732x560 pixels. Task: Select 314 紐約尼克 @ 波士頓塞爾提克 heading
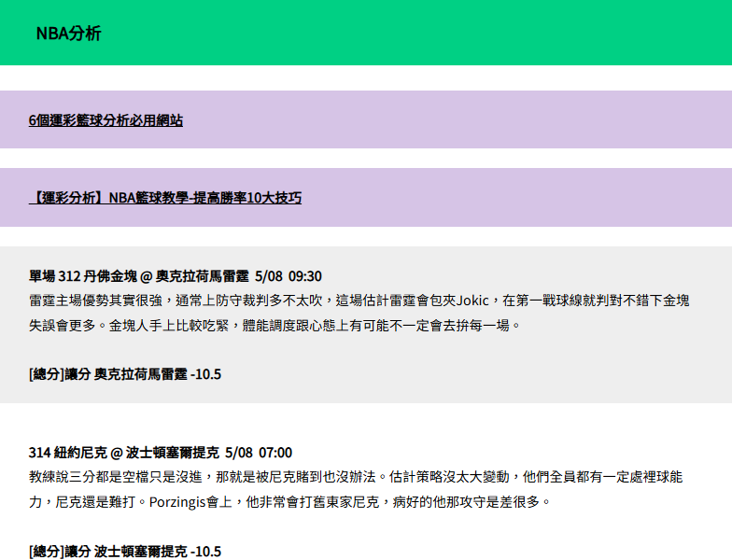pos(161,453)
